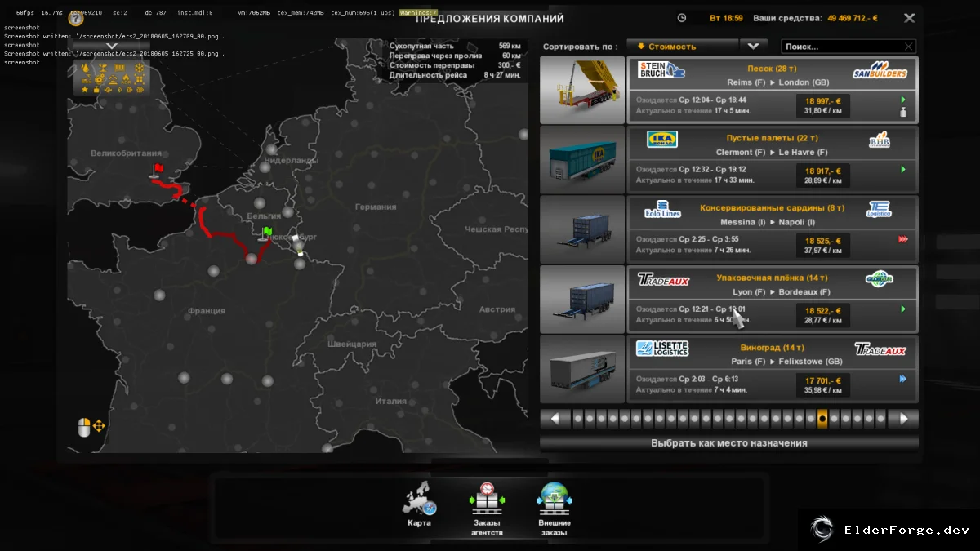
Task: Toggle the liquid drop cargo filter
Action: [84, 69]
